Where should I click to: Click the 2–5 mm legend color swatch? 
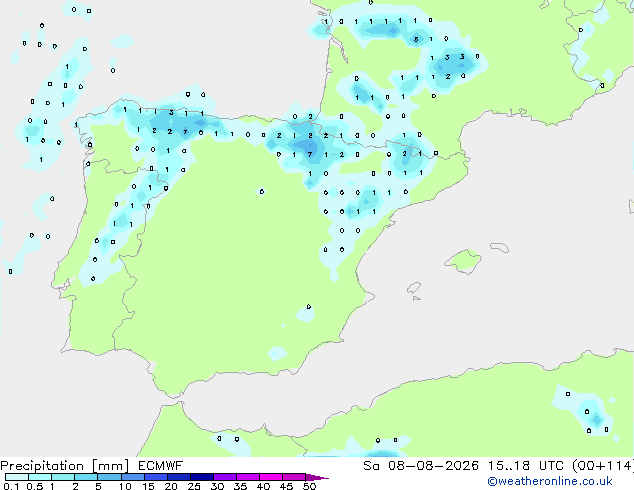click(86, 477)
